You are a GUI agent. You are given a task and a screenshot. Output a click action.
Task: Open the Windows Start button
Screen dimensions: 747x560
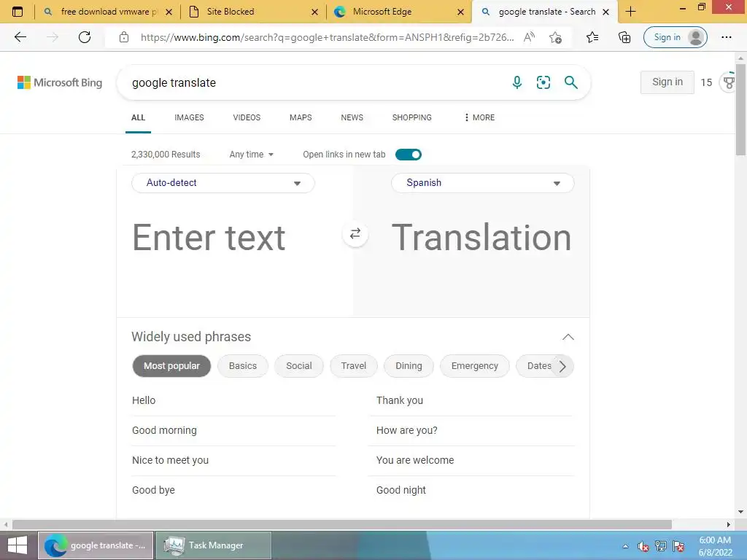point(18,545)
